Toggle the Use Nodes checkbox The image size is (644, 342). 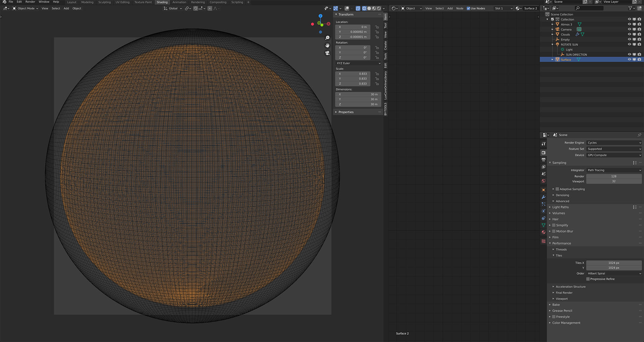pyautogui.click(x=468, y=8)
